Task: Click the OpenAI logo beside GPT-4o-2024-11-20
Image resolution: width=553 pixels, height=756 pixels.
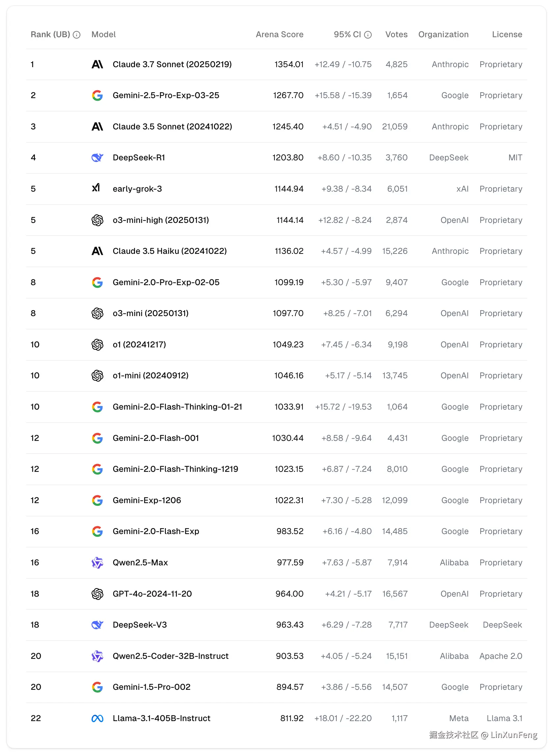Action: [97, 594]
